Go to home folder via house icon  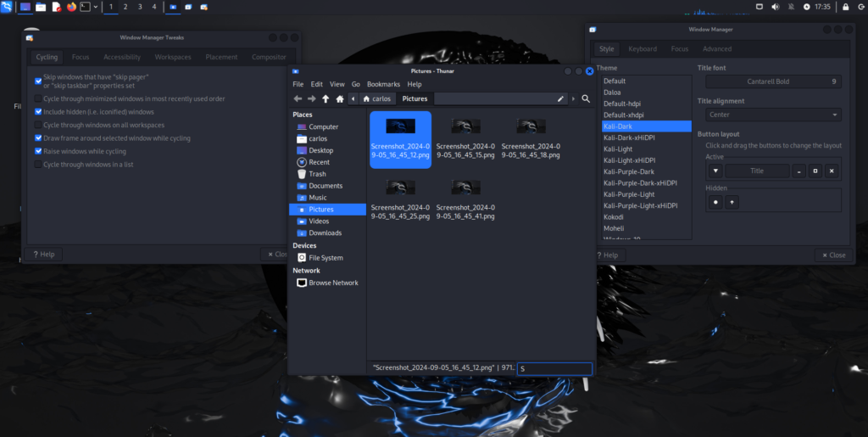coord(340,99)
